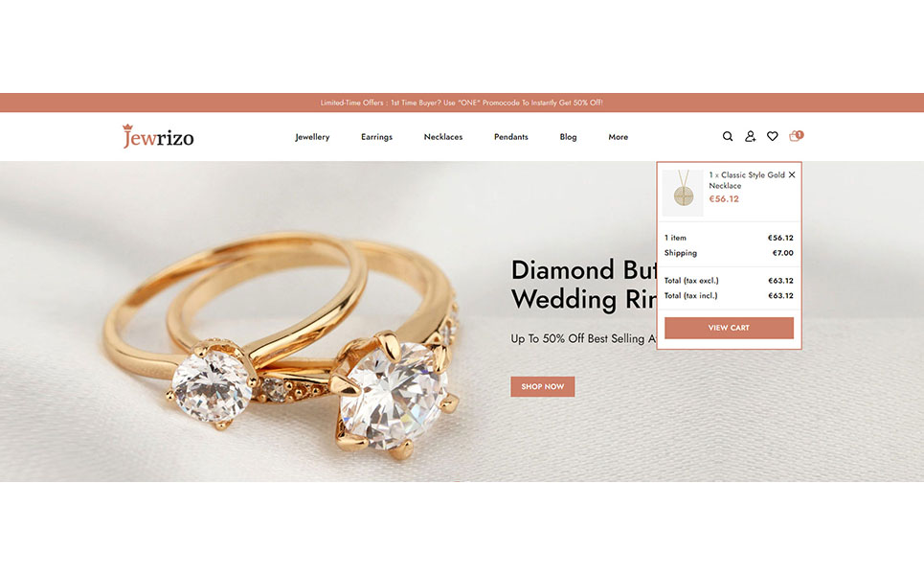This screenshot has width=924, height=575.
Task: Click the Jewrizo logo
Action: 158,136
